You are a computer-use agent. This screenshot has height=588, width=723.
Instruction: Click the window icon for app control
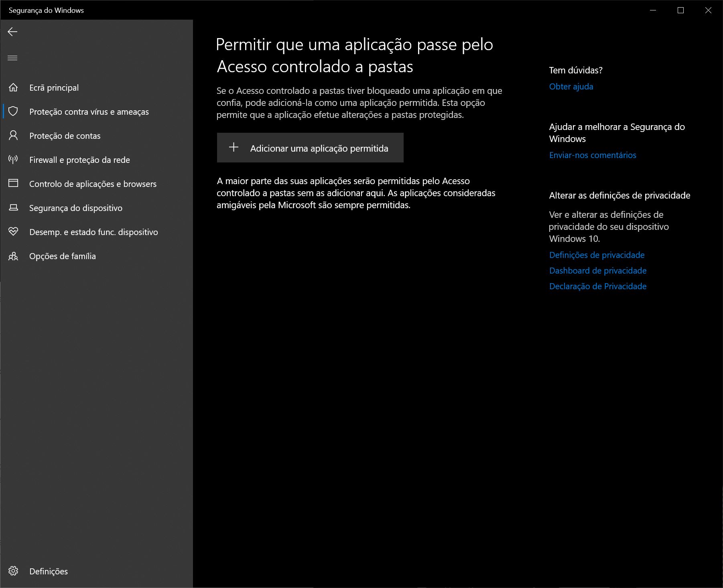(13, 183)
